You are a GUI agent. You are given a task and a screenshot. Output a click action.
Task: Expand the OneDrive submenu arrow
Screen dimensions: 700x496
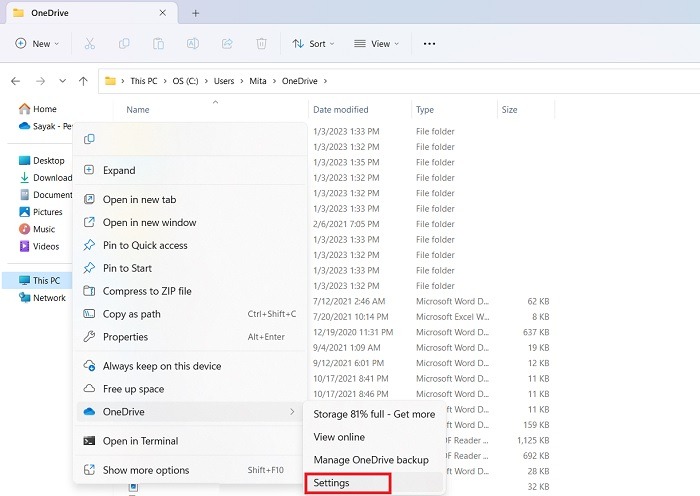pos(292,412)
